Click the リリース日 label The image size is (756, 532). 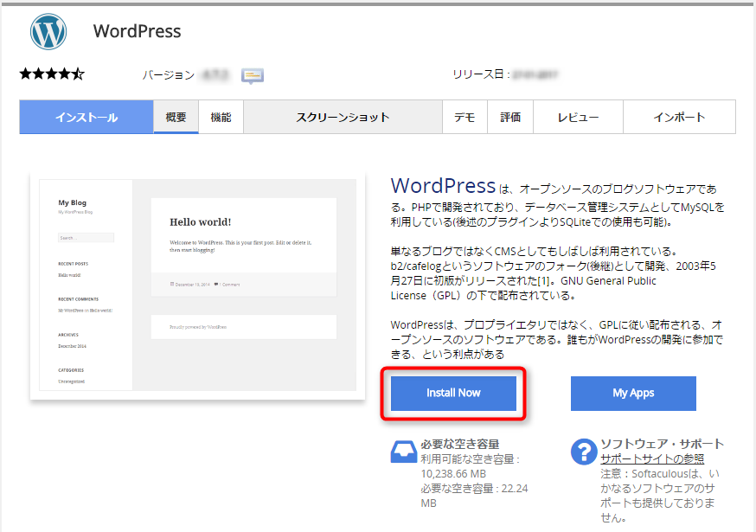click(x=481, y=74)
